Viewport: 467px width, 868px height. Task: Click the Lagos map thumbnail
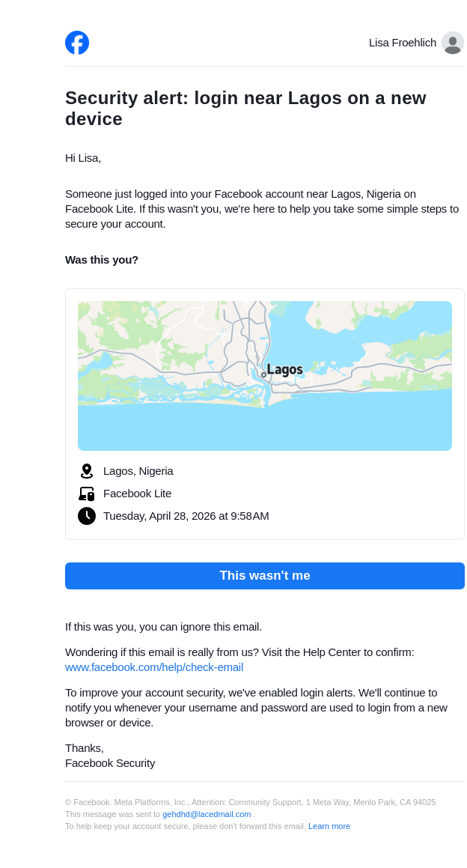[265, 376]
